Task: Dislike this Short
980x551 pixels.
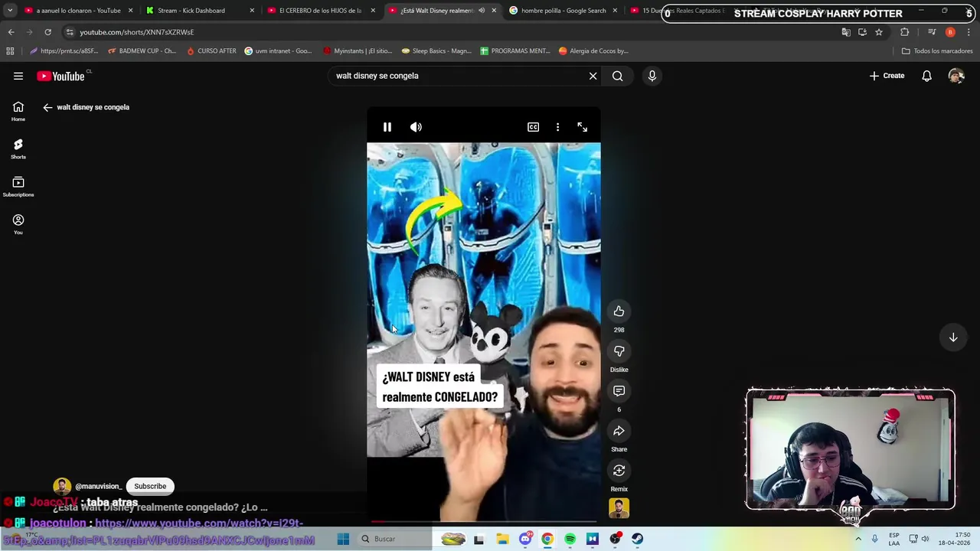Action: 619,351
